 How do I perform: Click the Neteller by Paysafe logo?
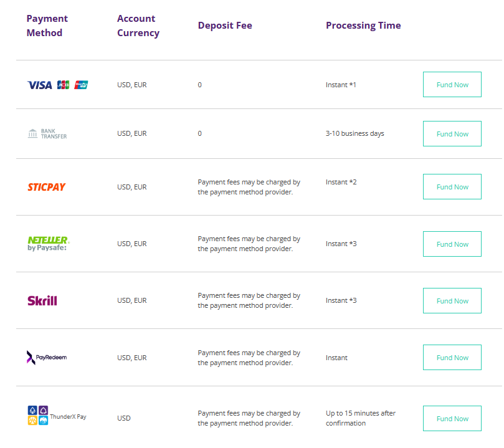tap(47, 244)
